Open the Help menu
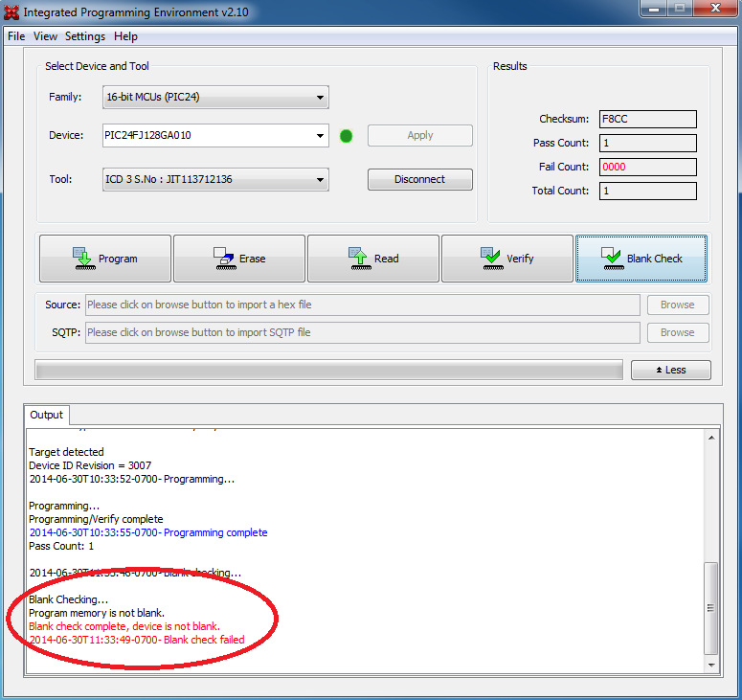The height and width of the screenshot is (700, 742). coord(125,36)
